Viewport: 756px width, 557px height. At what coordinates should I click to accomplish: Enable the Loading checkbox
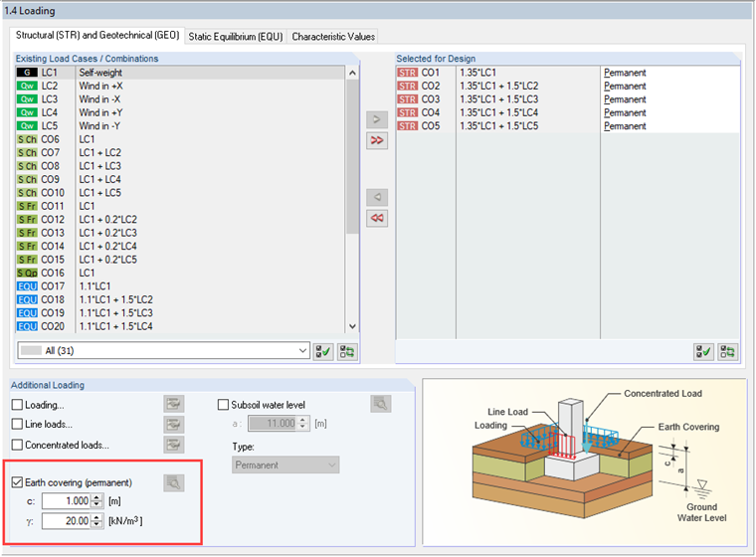[x=17, y=404]
